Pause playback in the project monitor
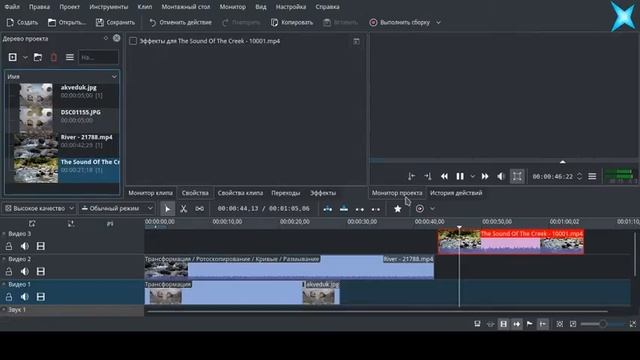Viewport: 640px width, 360px height. tap(460, 176)
